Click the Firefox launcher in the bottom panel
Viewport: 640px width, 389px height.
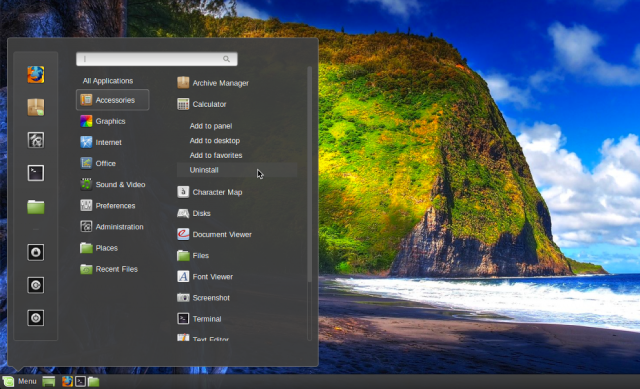tap(67, 381)
